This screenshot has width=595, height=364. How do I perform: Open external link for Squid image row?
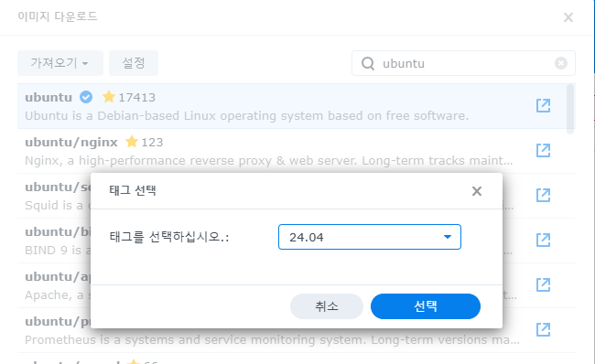pos(543,195)
